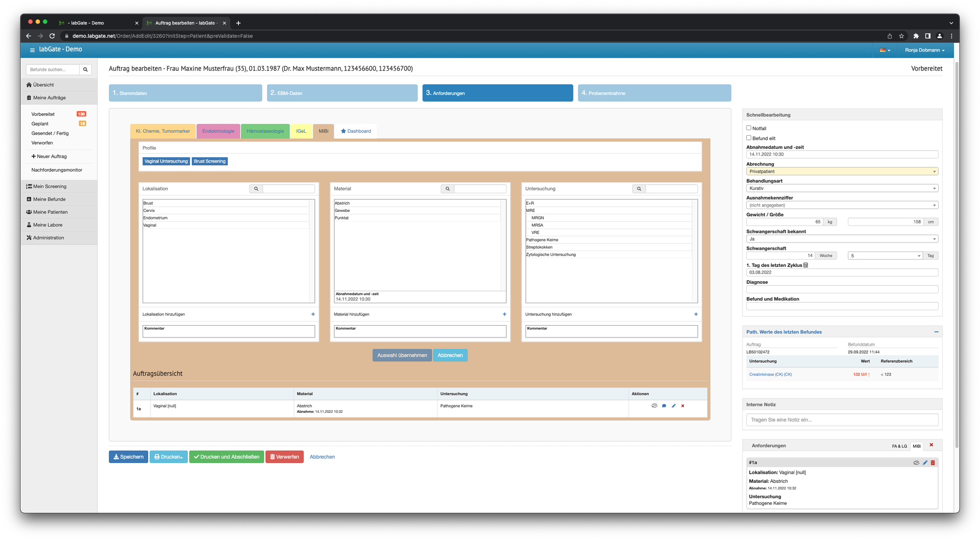Screen dimensions: 980x540
Task: Click the comment bubble icon in row 1a
Action: pos(664,406)
